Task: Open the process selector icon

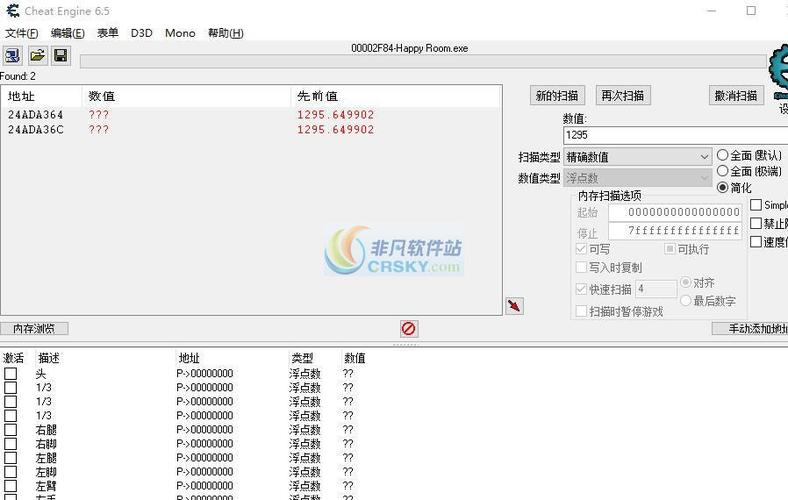Action: coord(13,55)
